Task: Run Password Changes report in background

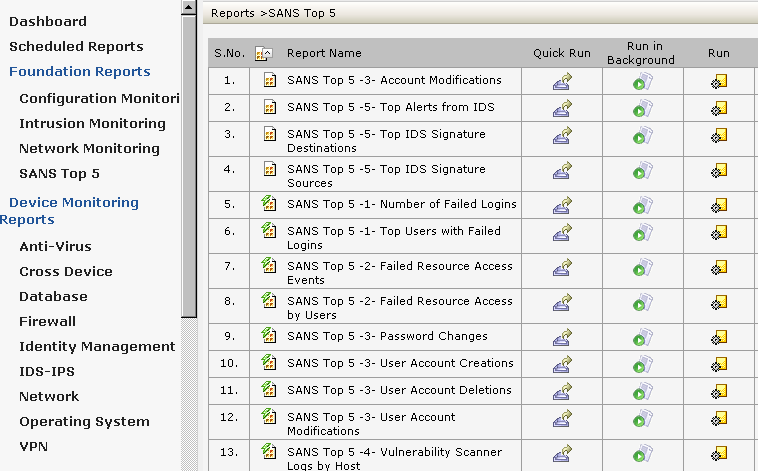Action: tap(641, 337)
